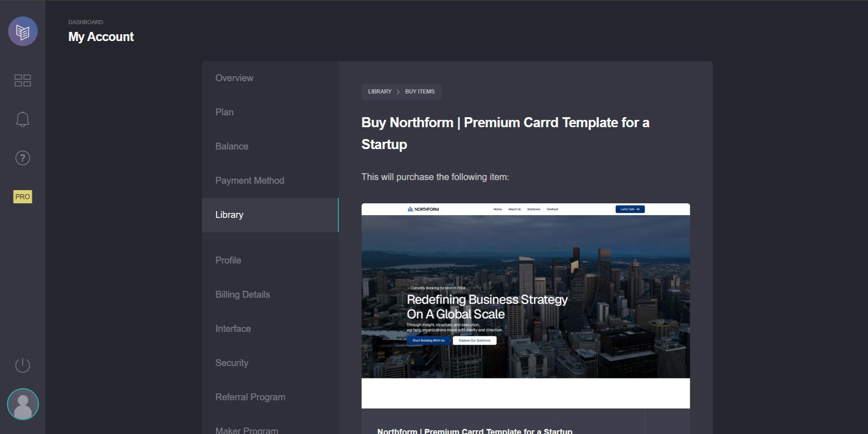This screenshot has height=434, width=868.
Task: Click the 'Buy Northform' page heading
Action: pos(505,134)
